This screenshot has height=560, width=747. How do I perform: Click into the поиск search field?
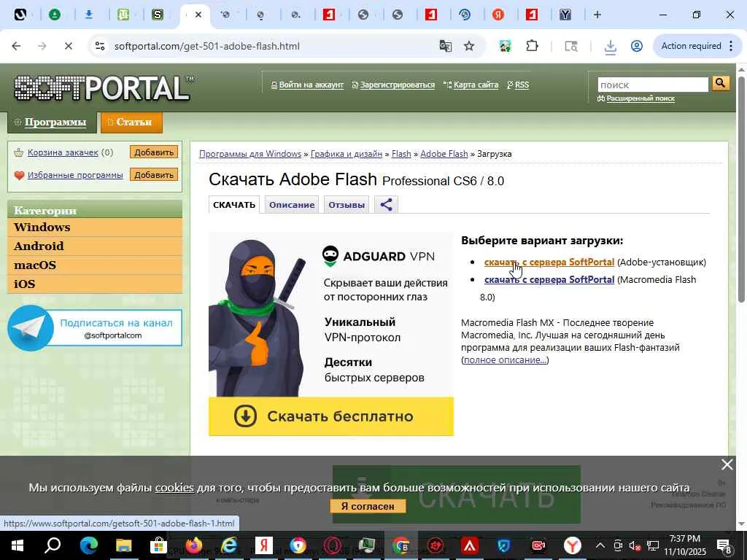[x=653, y=85]
